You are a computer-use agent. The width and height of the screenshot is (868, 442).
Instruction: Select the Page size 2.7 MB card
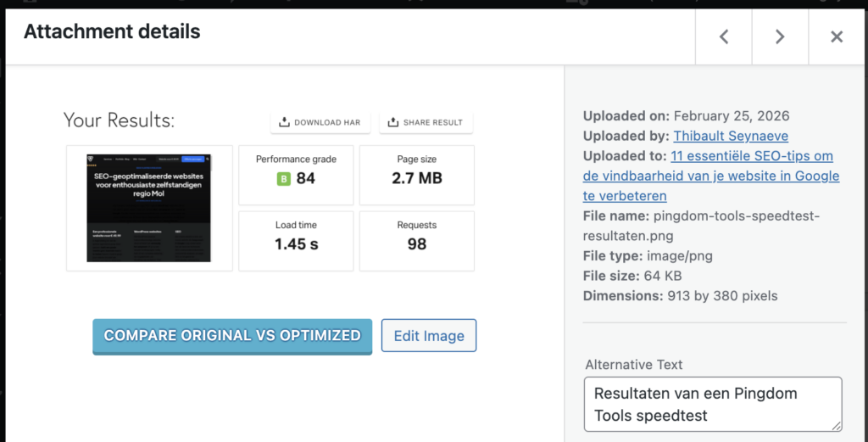[x=417, y=175]
